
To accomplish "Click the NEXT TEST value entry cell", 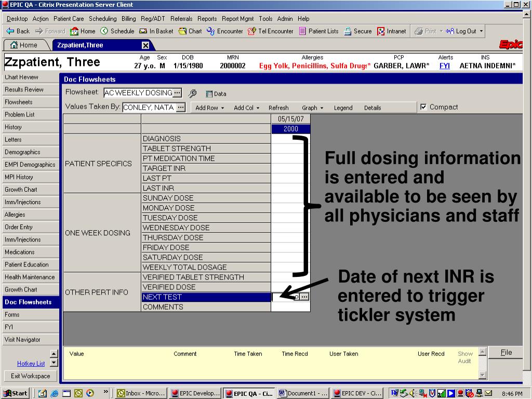I will (x=286, y=297).
